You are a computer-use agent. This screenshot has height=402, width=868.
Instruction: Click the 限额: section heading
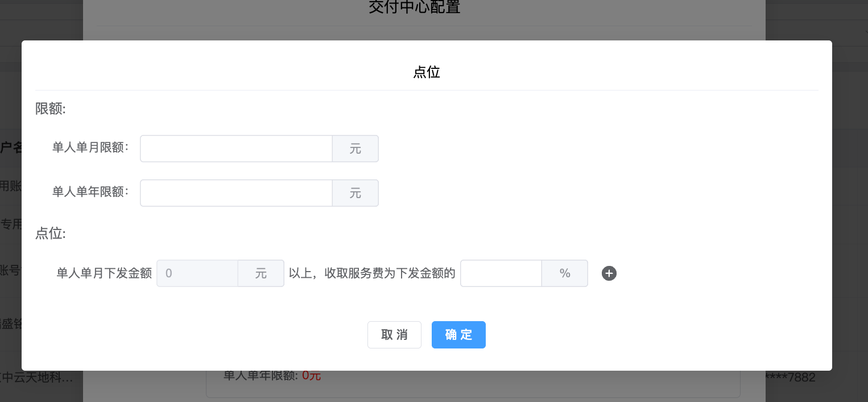(x=51, y=109)
